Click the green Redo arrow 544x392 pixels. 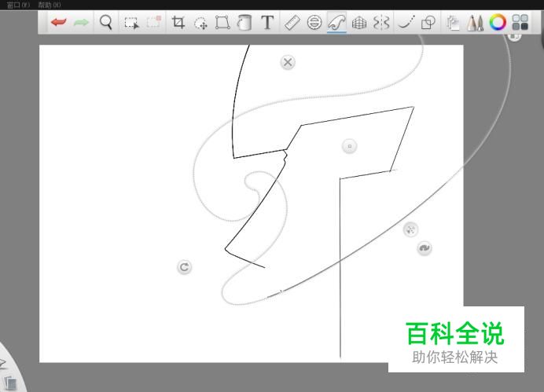pyautogui.click(x=81, y=23)
